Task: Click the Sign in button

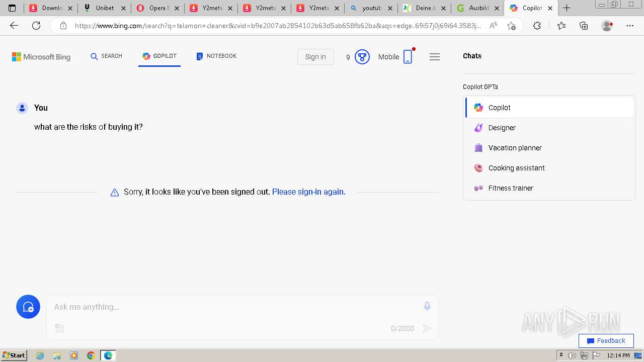Action: pos(315,57)
